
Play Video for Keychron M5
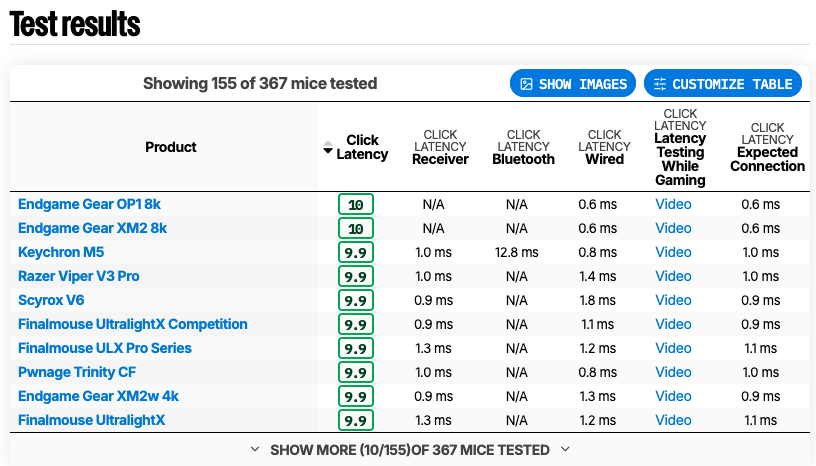(673, 252)
